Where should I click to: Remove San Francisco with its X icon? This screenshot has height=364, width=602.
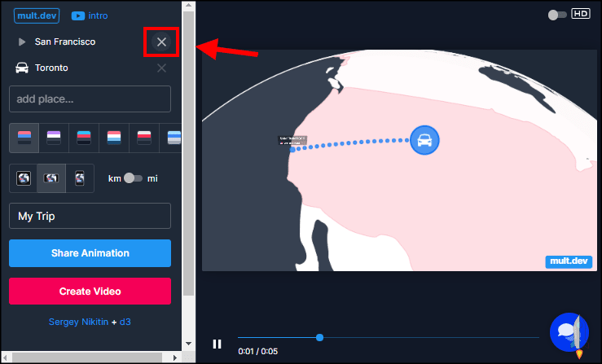click(x=161, y=42)
